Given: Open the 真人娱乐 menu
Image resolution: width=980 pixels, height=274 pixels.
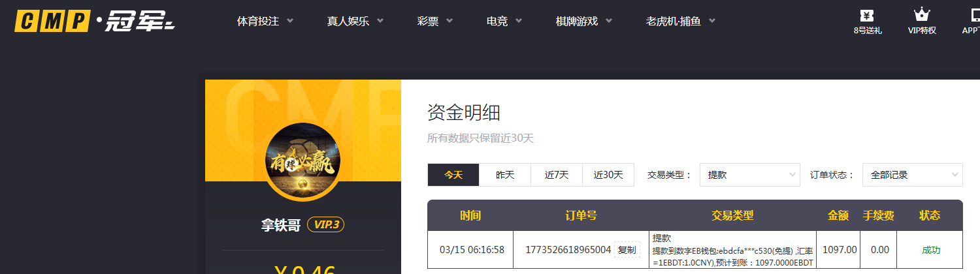Looking at the screenshot, I should click(348, 21).
